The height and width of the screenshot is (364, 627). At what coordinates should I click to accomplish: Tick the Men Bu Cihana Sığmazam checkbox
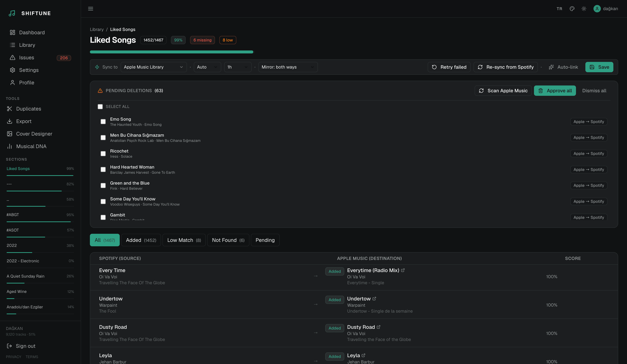pyautogui.click(x=103, y=138)
